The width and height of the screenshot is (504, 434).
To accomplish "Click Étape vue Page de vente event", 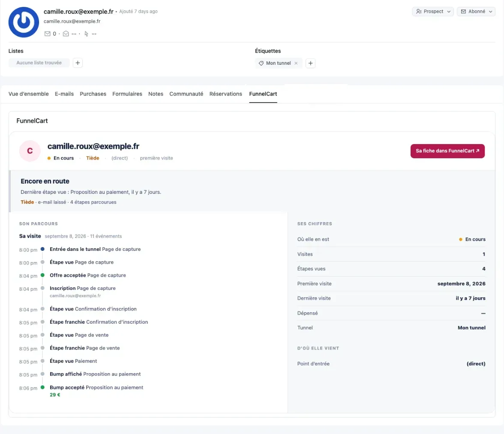I will (79, 335).
